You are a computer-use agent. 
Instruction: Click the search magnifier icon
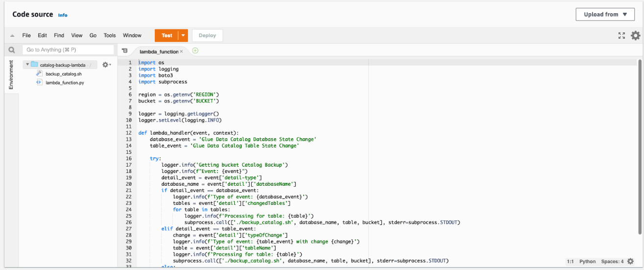click(11, 50)
